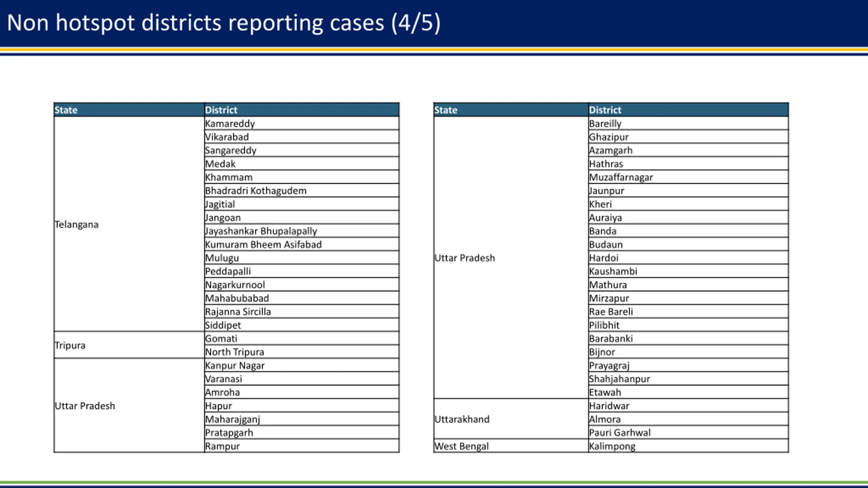Viewport: 868px width, 488px height.
Task: Select the Tripura state cell
Action: coord(129,345)
